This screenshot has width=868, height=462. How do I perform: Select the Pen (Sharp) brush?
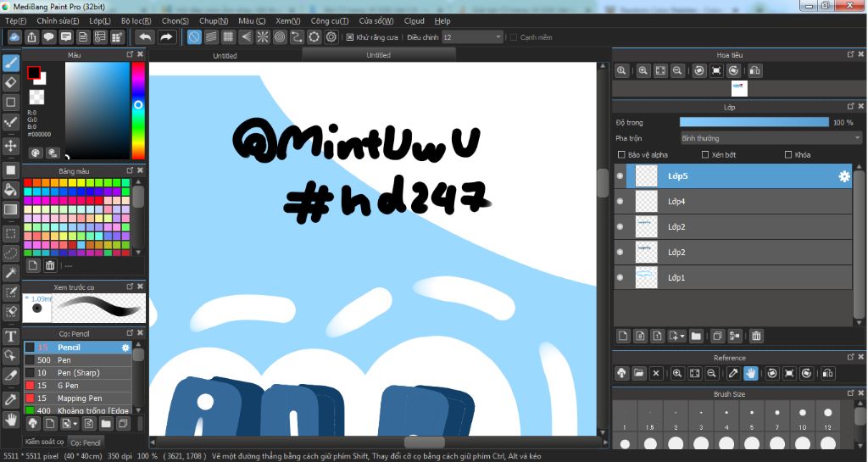point(77,372)
